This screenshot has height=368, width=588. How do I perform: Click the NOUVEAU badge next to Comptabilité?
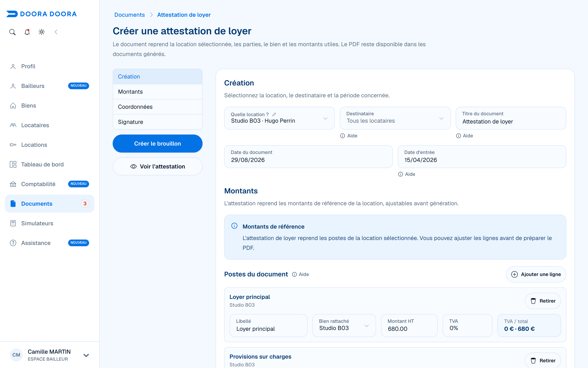coord(78,184)
